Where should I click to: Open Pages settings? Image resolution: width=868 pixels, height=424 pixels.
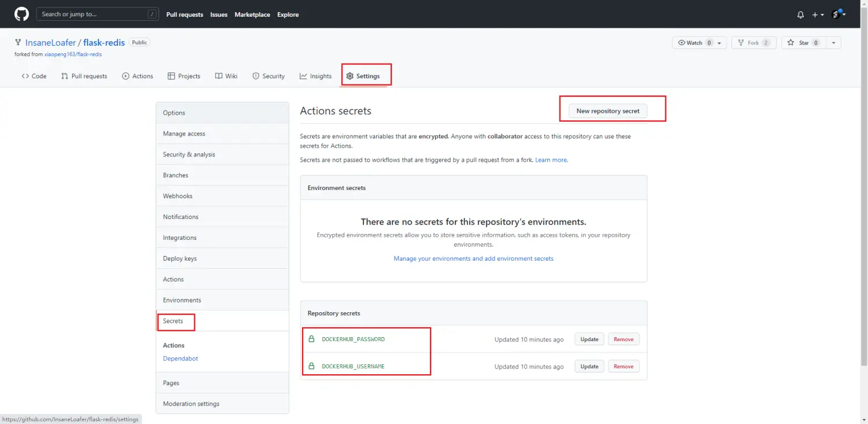(x=222, y=383)
